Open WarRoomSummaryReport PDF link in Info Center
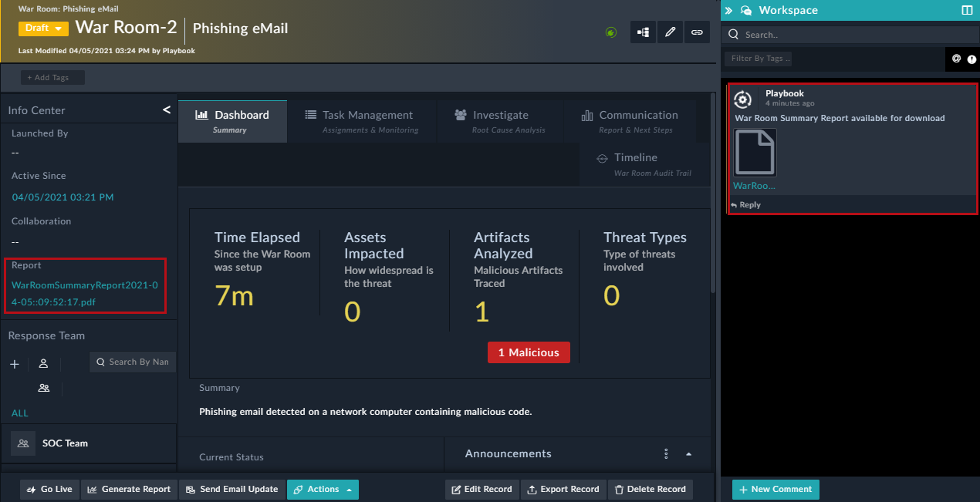The width and height of the screenshot is (980, 502). click(85, 293)
